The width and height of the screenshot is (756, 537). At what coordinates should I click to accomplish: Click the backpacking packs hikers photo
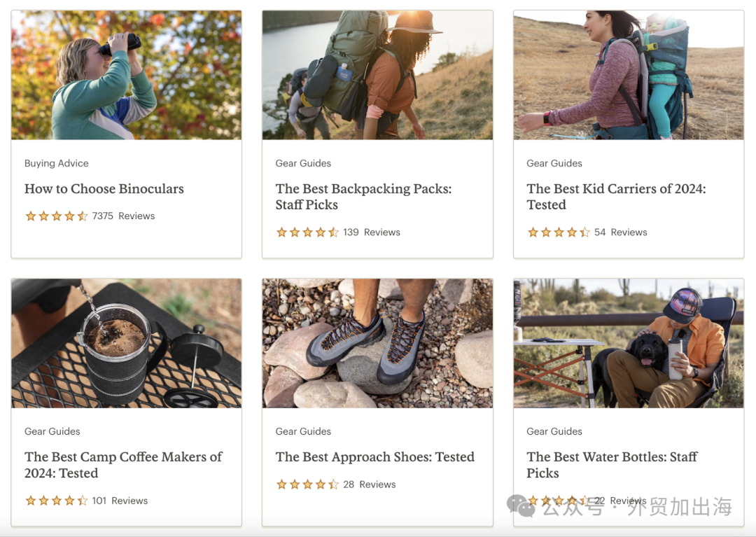[377, 75]
